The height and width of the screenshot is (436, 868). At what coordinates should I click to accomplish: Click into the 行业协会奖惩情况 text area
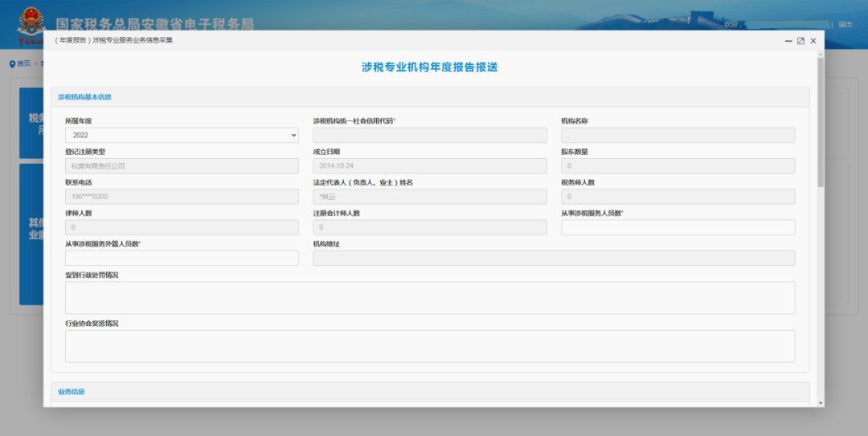pyautogui.click(x=430, y=346)
